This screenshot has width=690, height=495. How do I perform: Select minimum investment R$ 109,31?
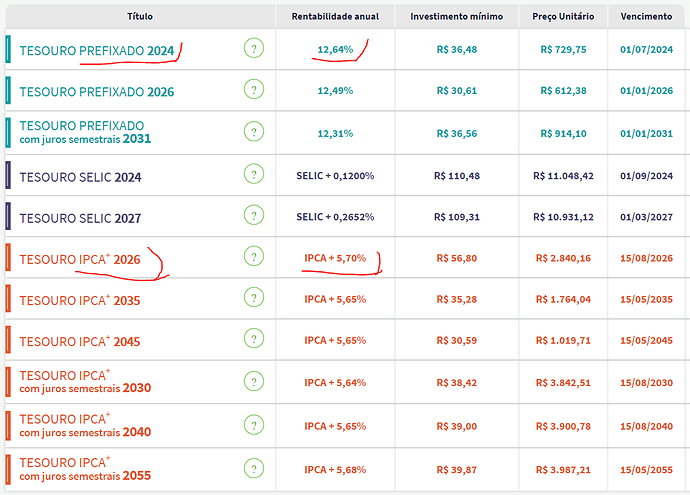click(457, 216)
